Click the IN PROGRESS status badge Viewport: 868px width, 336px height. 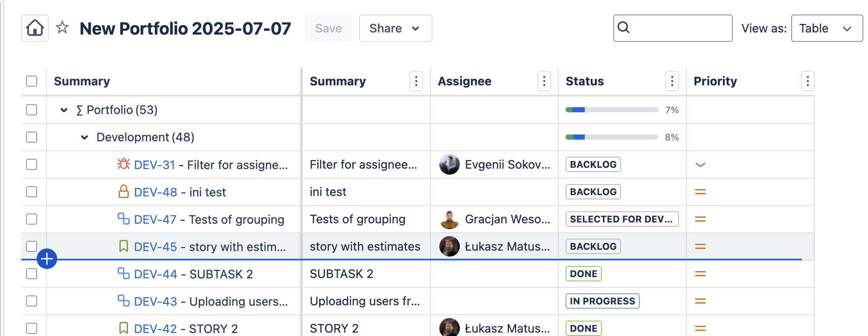point(602,301)
